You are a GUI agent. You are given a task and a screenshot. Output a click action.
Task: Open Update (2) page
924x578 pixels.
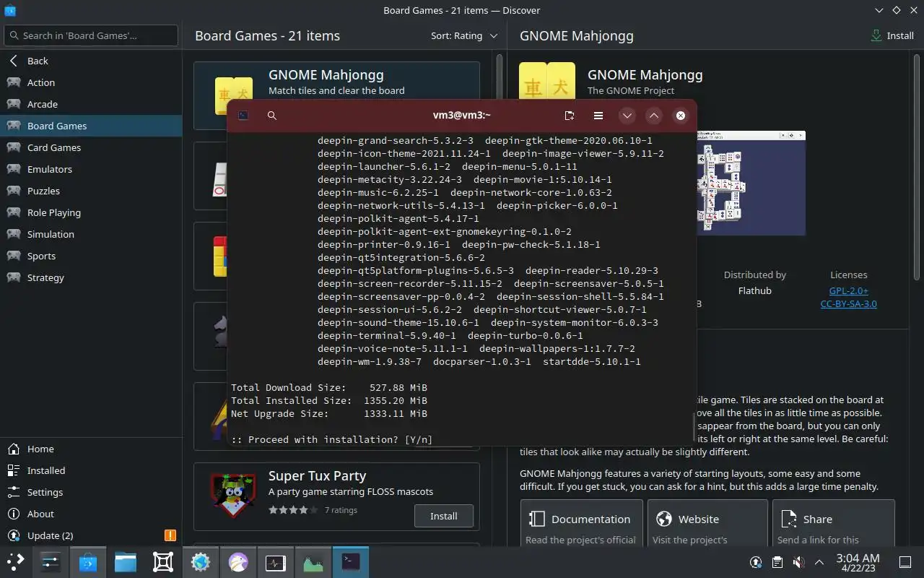coord(91,535)
